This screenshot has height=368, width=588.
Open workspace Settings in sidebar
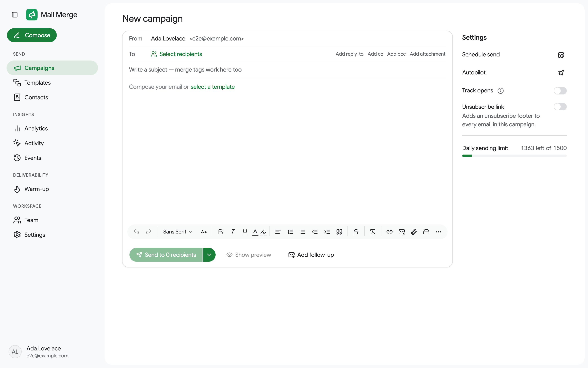click(x=52, y=235)
